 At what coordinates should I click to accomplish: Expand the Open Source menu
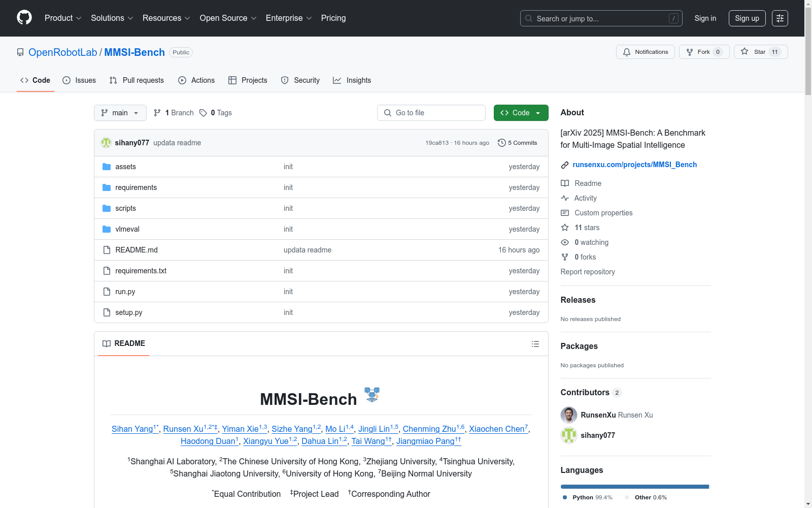pyautogui.click(x=228, y=18)
